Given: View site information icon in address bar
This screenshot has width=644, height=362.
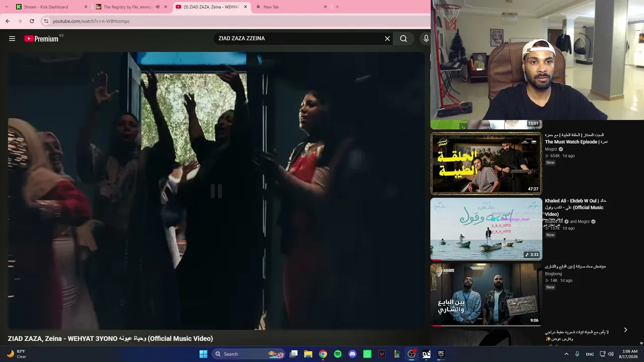Looking at the screenshot, I should (x=46, y=21).
